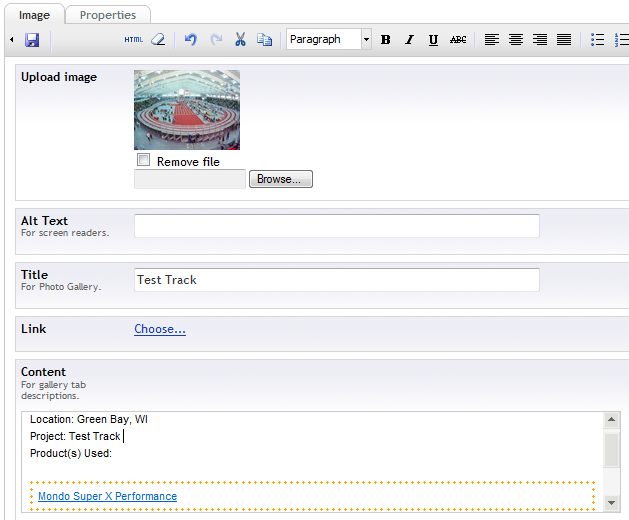Screen dimensions: 629x520
Task: Open the HTML source editor
Action: tap(134, 40)
